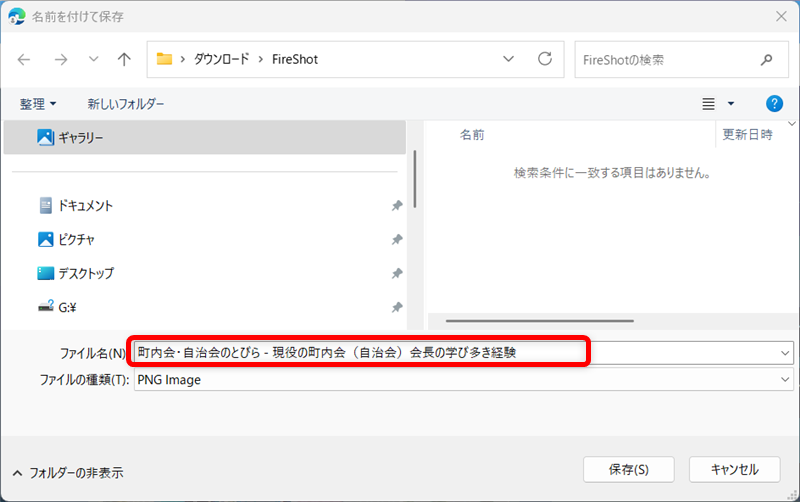
Task: Click the search magnifier icon
Action: tap(767, 60)
